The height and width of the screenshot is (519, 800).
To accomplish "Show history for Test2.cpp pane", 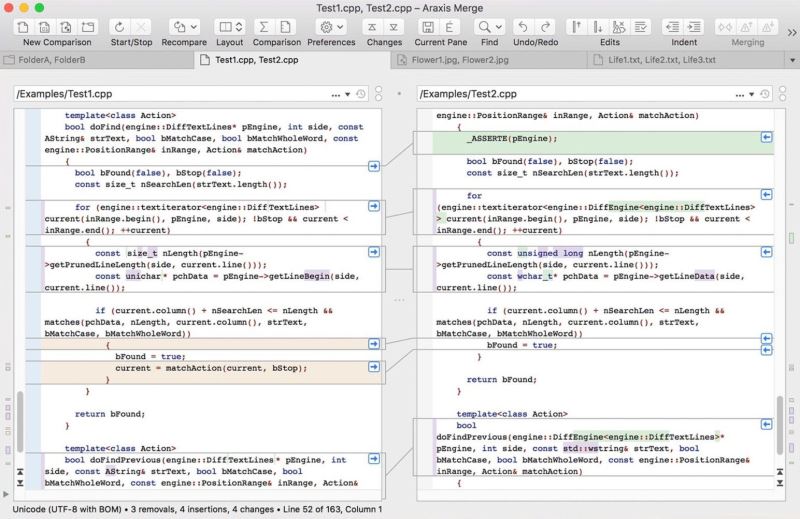I will tap(765, 94).
